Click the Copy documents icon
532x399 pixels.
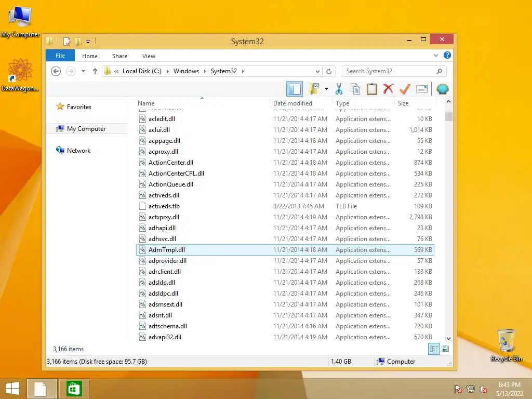pos(355,89)
